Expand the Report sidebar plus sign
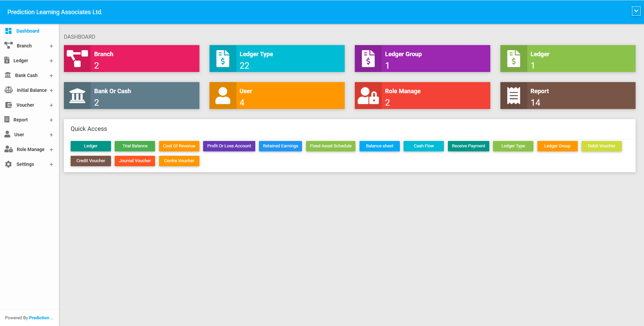 tap(51, 120)
